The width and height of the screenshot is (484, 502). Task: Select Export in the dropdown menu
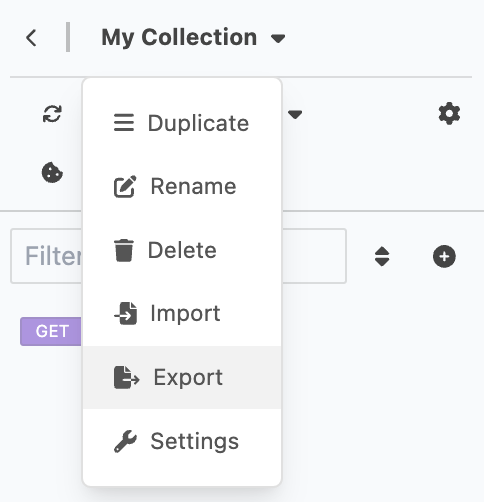point(182,377)
